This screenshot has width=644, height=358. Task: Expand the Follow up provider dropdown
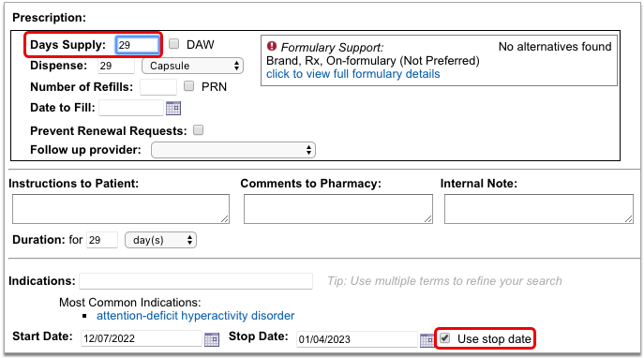tap(233, 150)
